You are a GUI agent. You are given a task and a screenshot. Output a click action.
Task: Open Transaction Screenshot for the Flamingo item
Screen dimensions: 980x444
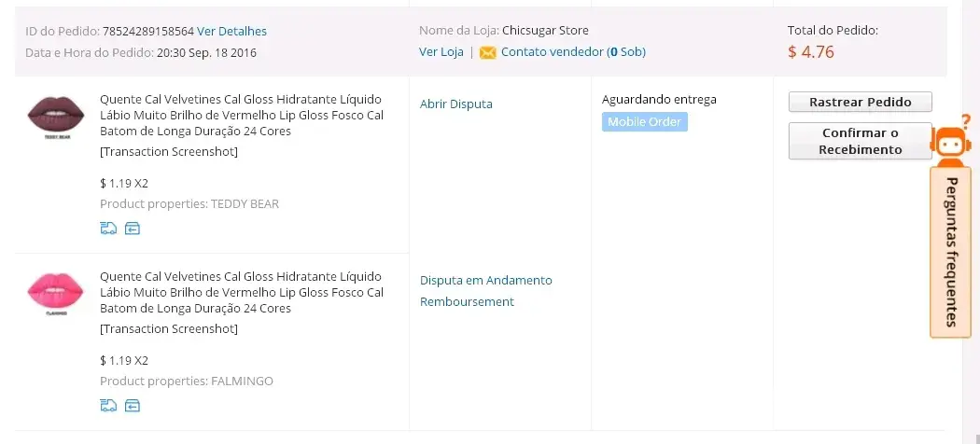point(168,328)
